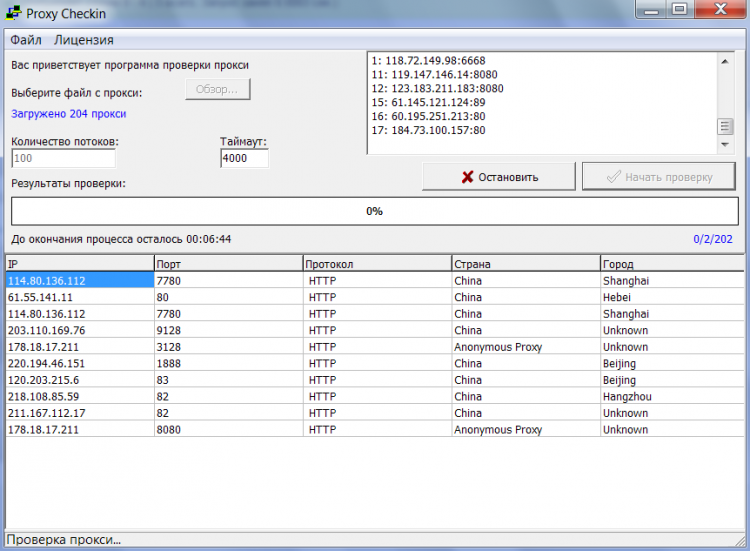Click the window resize grip in status bar
This screenshot has height=551, width=750.
[x=740, y=541]
